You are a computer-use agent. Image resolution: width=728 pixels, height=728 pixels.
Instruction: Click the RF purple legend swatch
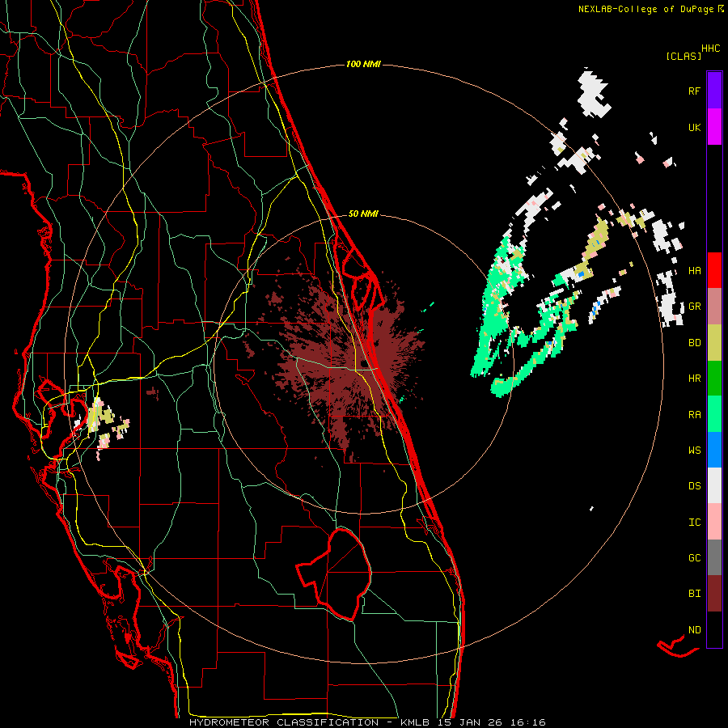(714, 91)
